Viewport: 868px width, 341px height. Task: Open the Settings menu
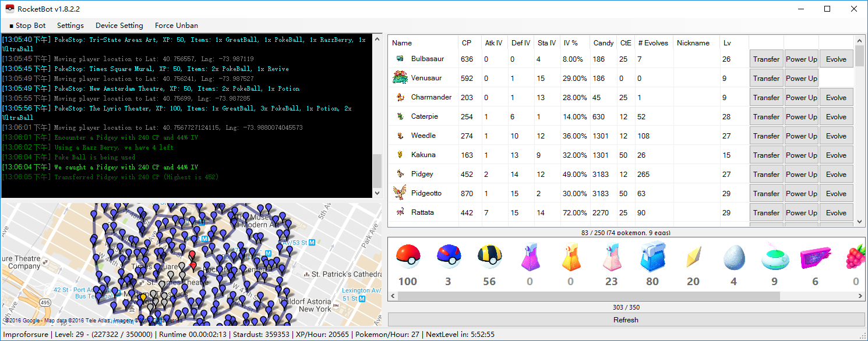tap(70, 26)
